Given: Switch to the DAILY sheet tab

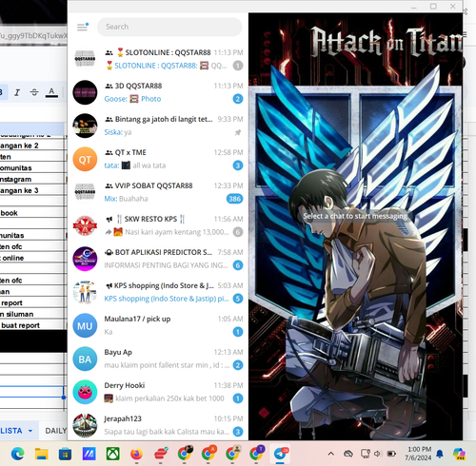Looking at the screenshot, I should tap(55, 431).
